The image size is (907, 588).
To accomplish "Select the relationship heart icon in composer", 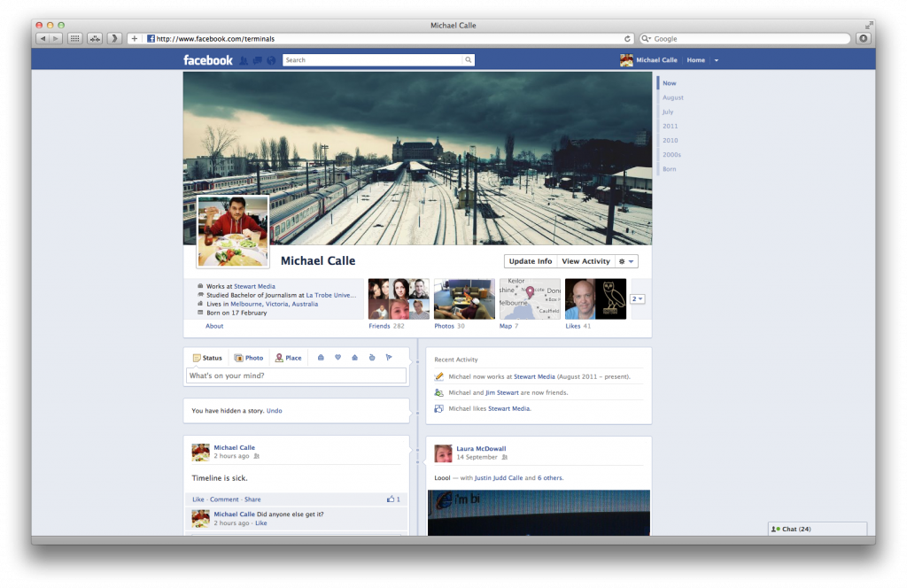I will click(337, 358).
